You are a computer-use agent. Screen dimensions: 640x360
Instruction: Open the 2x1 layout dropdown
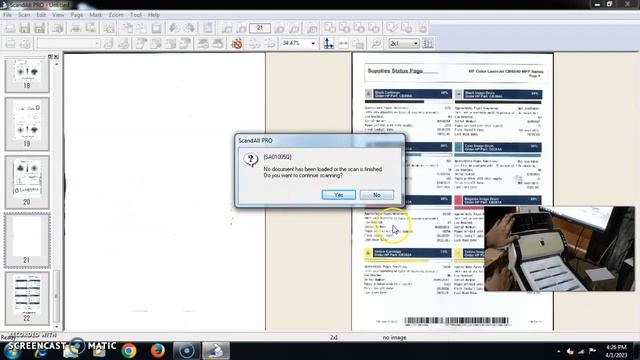pyautogui.click(x=404, y=43)
